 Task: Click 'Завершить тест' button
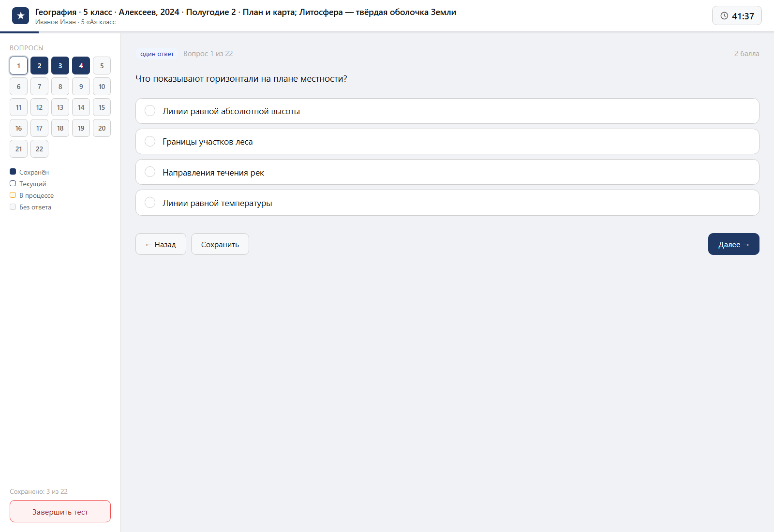60,511
